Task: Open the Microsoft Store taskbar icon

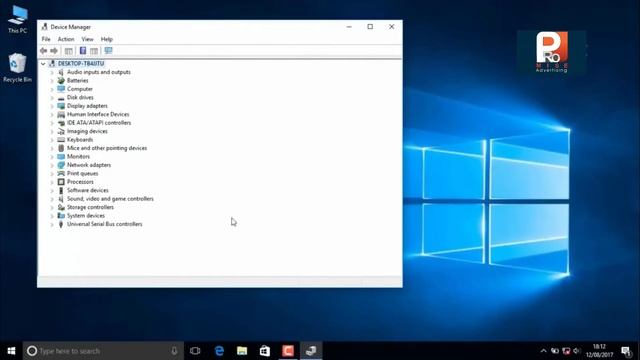Action: click(265, 351)
